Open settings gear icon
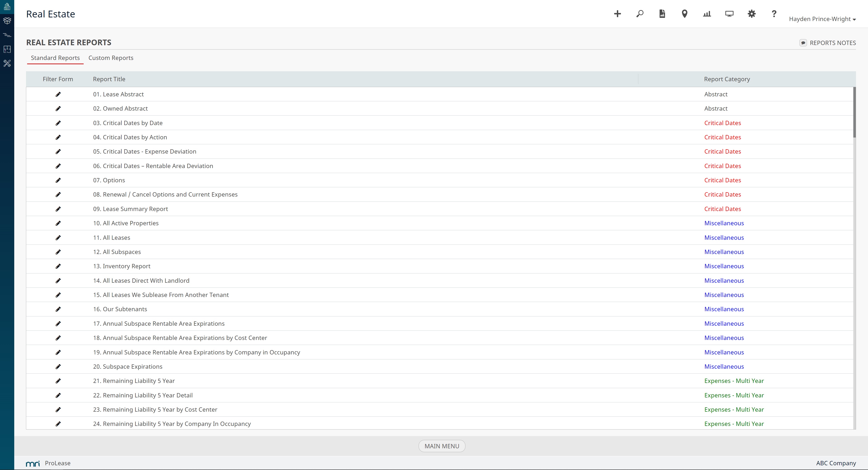This screenshot has width=868, height=470. 751,14
